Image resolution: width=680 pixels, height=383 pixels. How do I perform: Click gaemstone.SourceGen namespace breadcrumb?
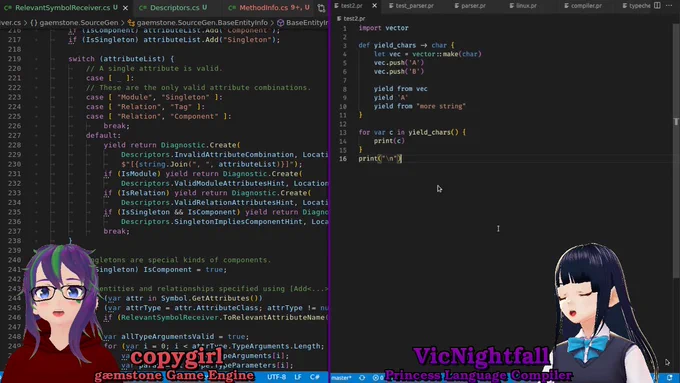point(74,23)
